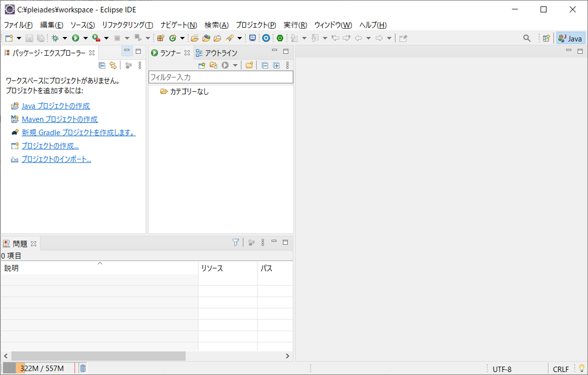The image size is (588, 375).
Task: Click Java プロジェクトの作成 link
Action: click(x=56, y=106)
